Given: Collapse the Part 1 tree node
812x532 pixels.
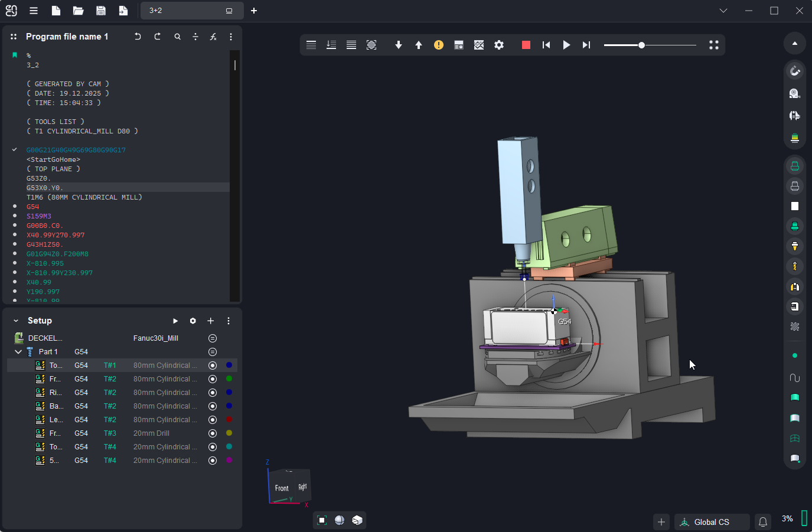Looking at the screenshot, I should (18, 352).
